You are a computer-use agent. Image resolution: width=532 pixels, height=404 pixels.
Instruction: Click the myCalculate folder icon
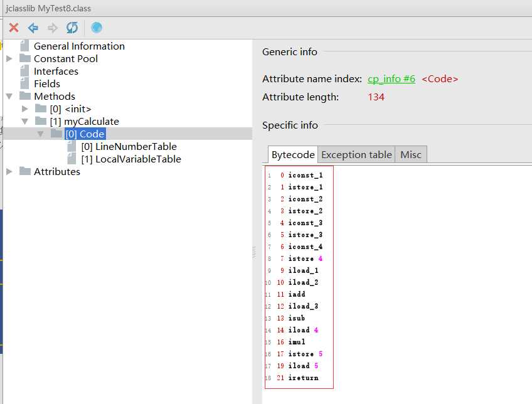41,121
